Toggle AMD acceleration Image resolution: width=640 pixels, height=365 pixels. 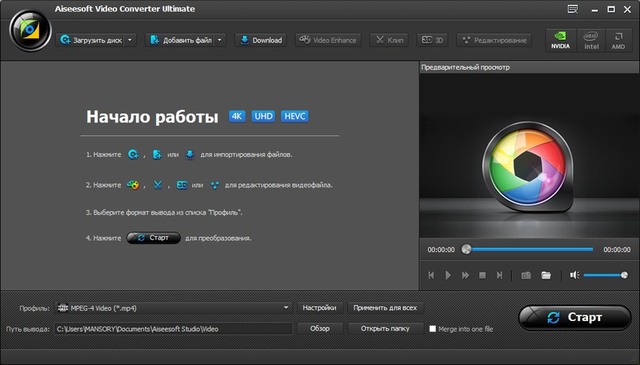[618, 40]
